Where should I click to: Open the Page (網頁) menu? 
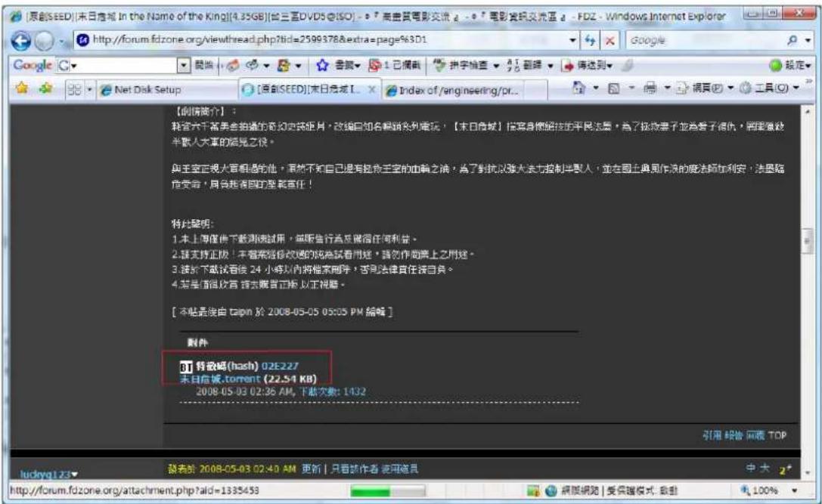[705, 88]
